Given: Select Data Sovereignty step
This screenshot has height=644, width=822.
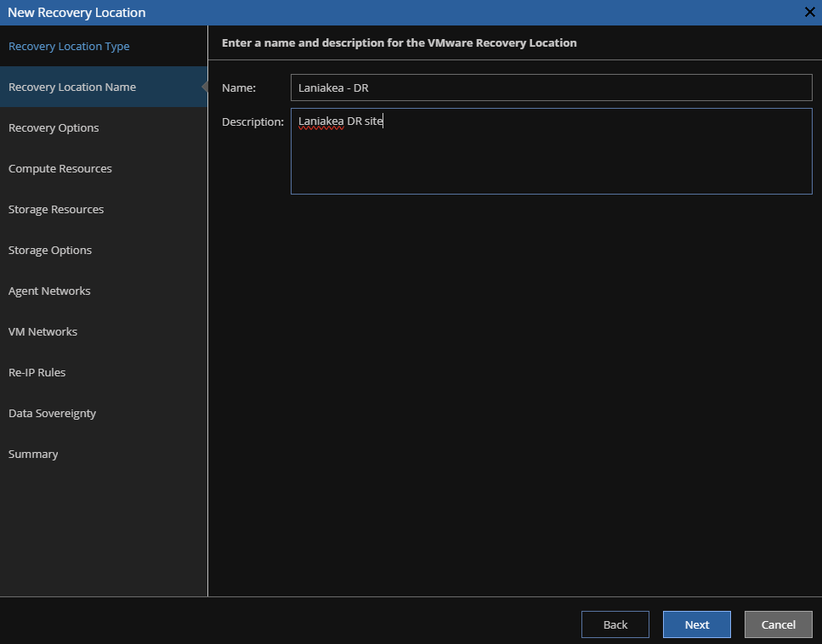Looking at the screenshot, I should [x=104, y=414].
